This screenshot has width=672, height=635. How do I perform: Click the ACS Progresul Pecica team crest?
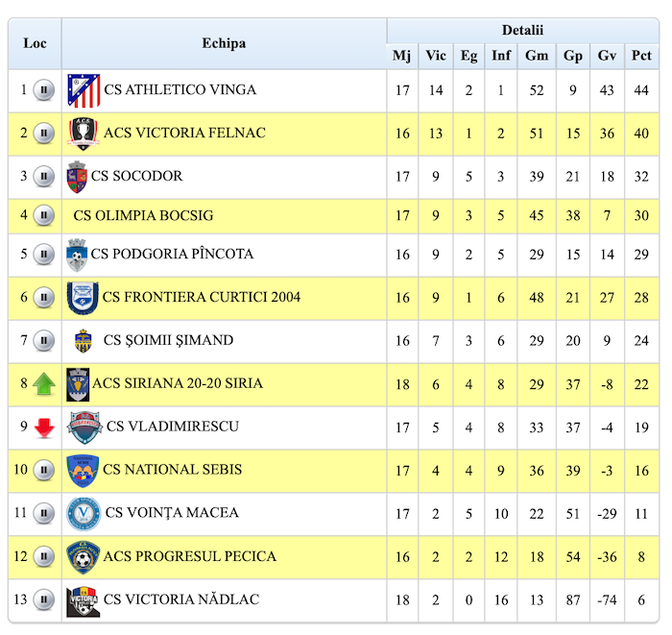[x=84, y=557]
